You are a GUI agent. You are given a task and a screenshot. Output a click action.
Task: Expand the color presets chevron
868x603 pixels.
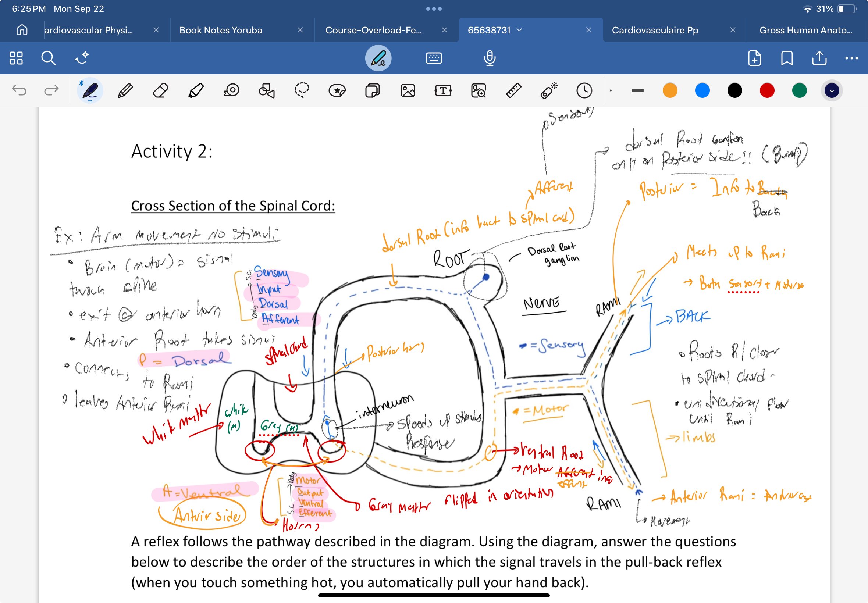click(x=831, y=91)
